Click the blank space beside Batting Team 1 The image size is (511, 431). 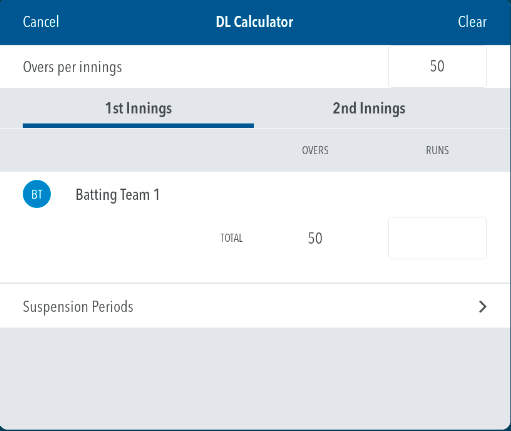pos(323,194)
